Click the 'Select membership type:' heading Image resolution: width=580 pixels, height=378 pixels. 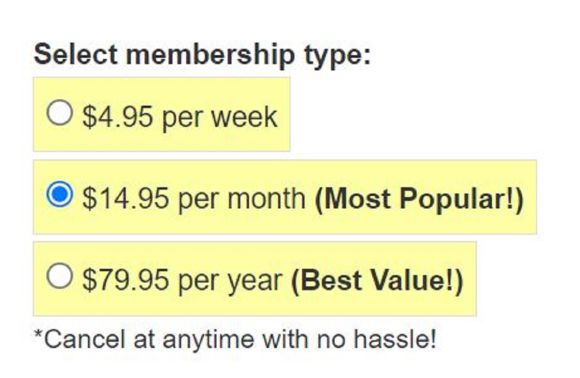202,55
